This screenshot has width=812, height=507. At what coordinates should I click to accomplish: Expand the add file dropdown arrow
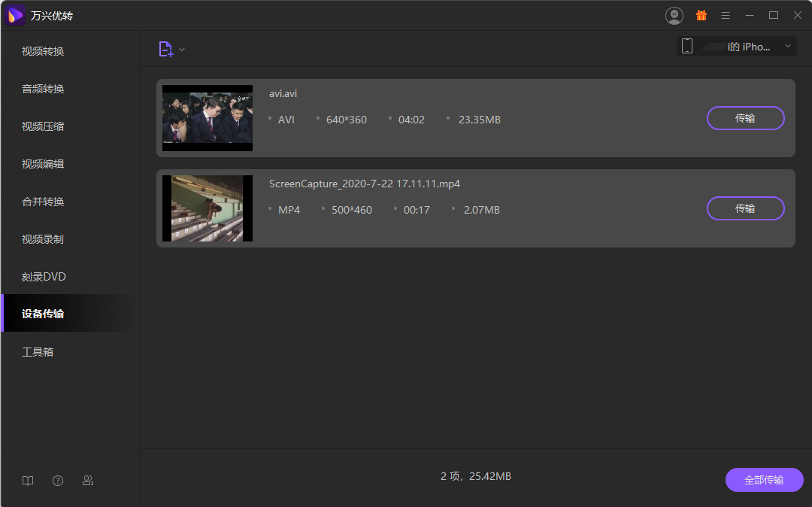point(182,50)
